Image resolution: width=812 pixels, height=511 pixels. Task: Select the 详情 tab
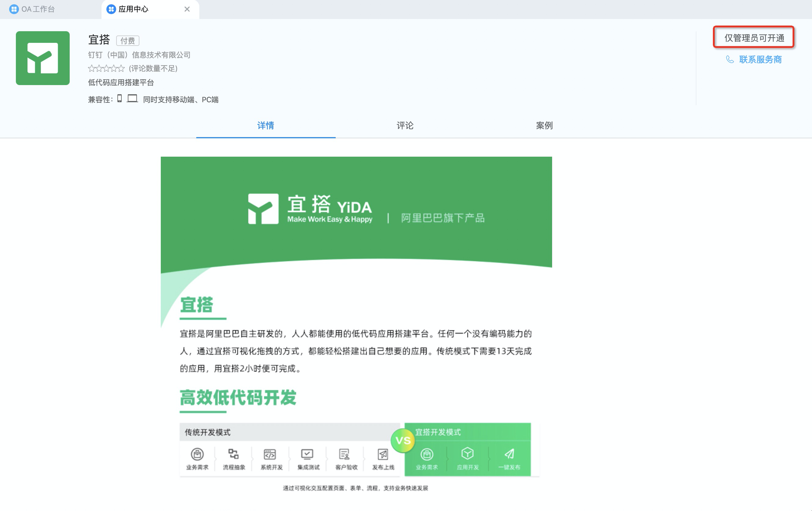pyautogui.click(x=265, y=125)
